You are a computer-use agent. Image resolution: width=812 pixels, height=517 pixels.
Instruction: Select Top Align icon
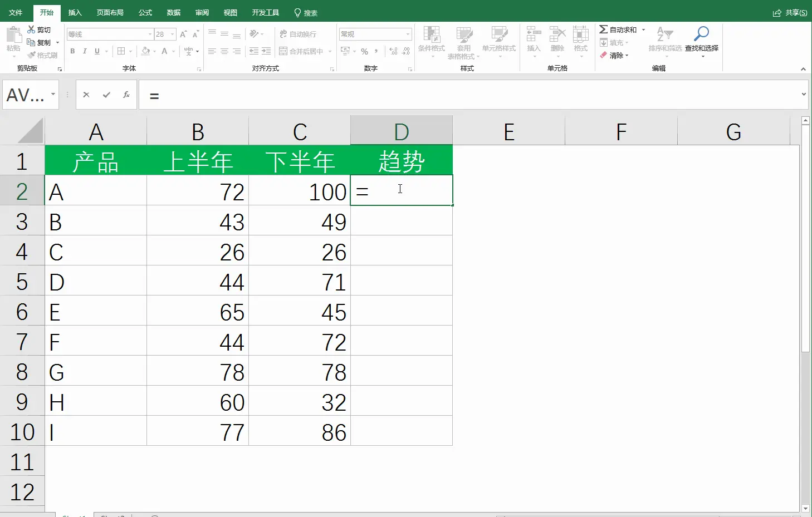click(212, 34)
